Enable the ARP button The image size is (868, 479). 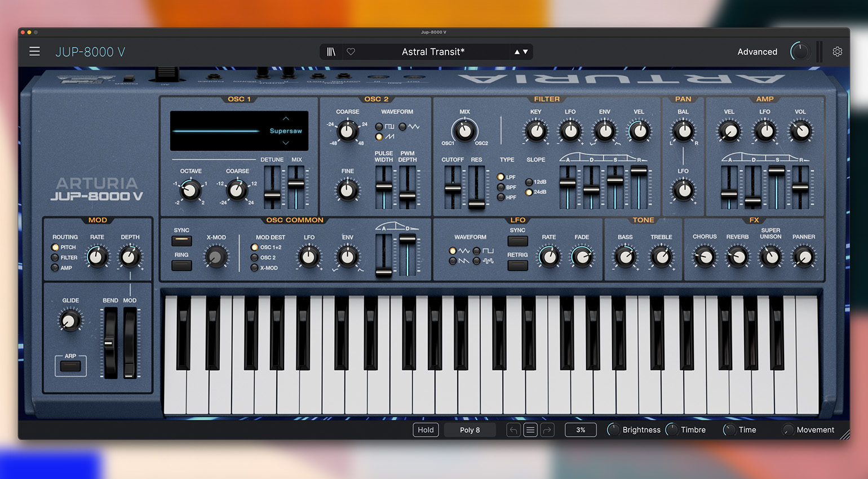pos(70,366)
